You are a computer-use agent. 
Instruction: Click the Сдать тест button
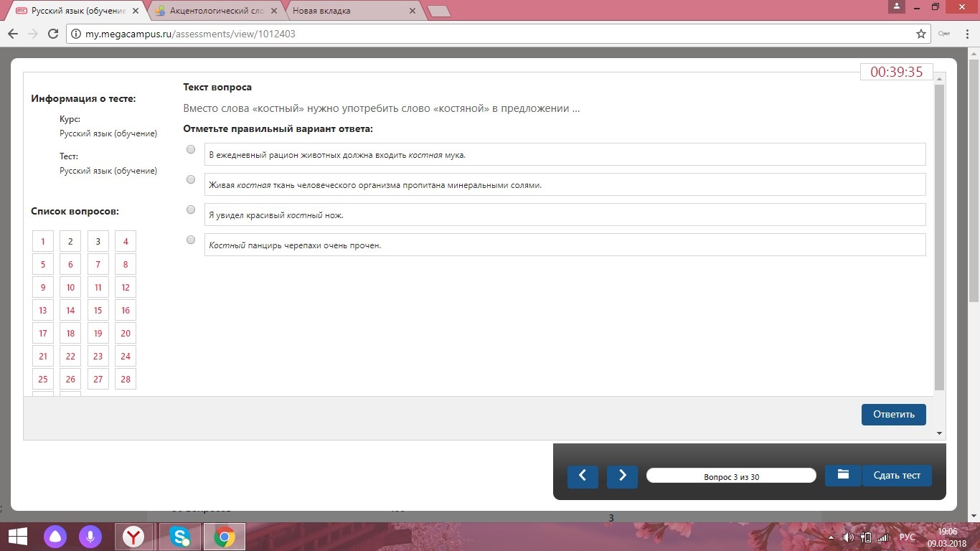tap(896, 475)
